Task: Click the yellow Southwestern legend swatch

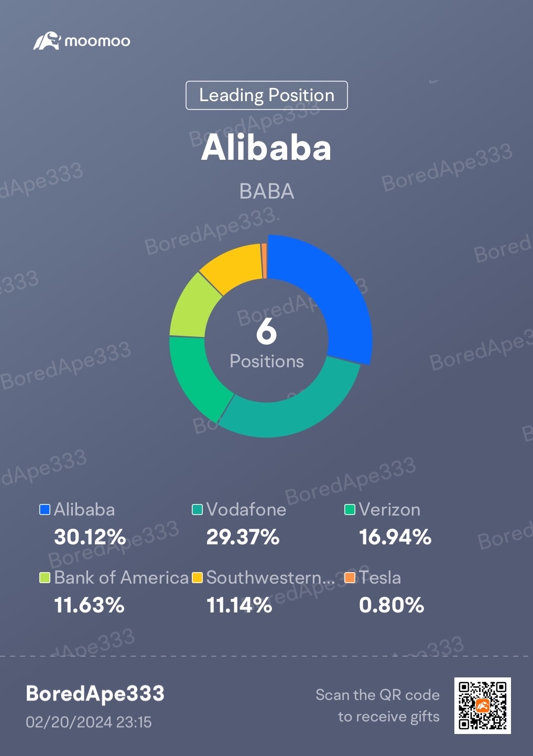Action: [197, 578]
